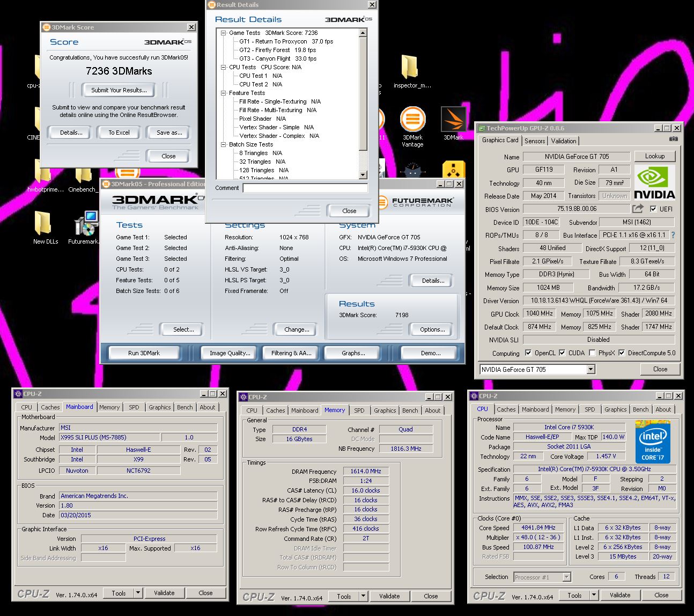Click Save as... in 3DMark Score
Screen dimensions: 694x616
[x=169, y=133]
